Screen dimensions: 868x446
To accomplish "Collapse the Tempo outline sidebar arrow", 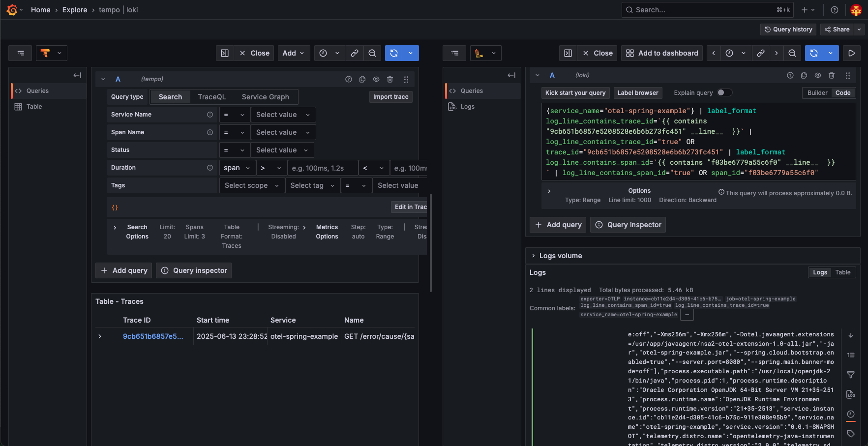I will (x=77, y=75).
